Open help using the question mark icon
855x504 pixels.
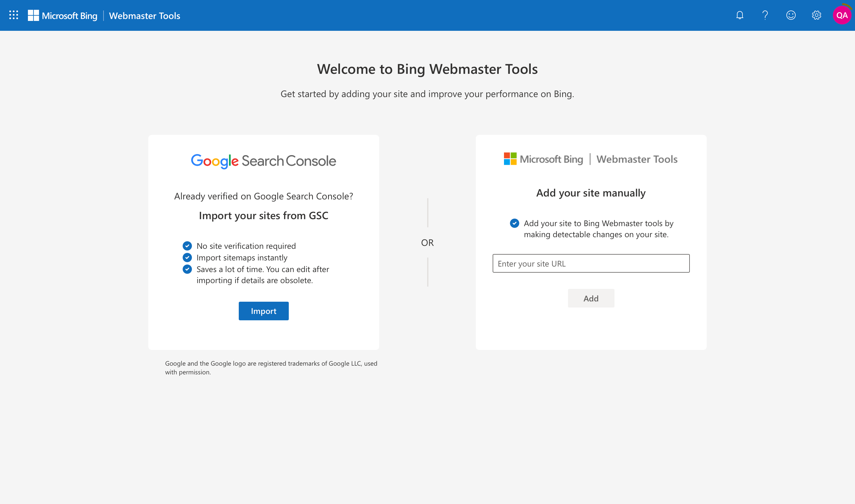click(x=765, y=15)
